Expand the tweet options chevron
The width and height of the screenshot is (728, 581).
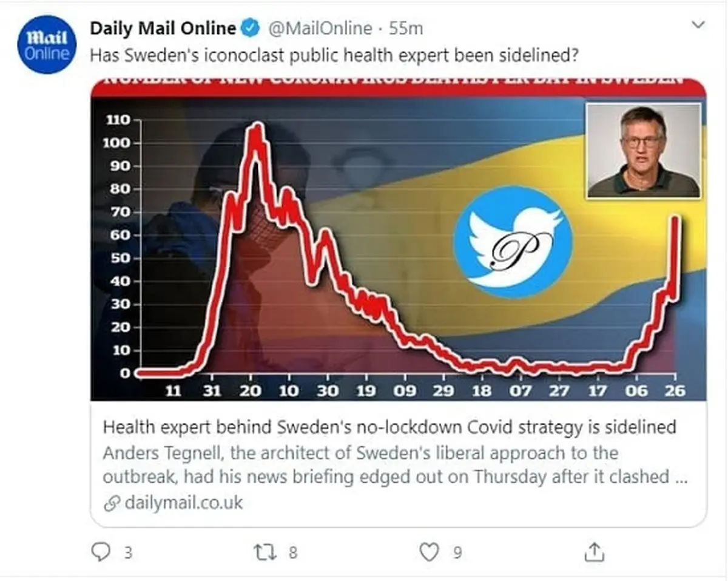[x=698, y=25]
